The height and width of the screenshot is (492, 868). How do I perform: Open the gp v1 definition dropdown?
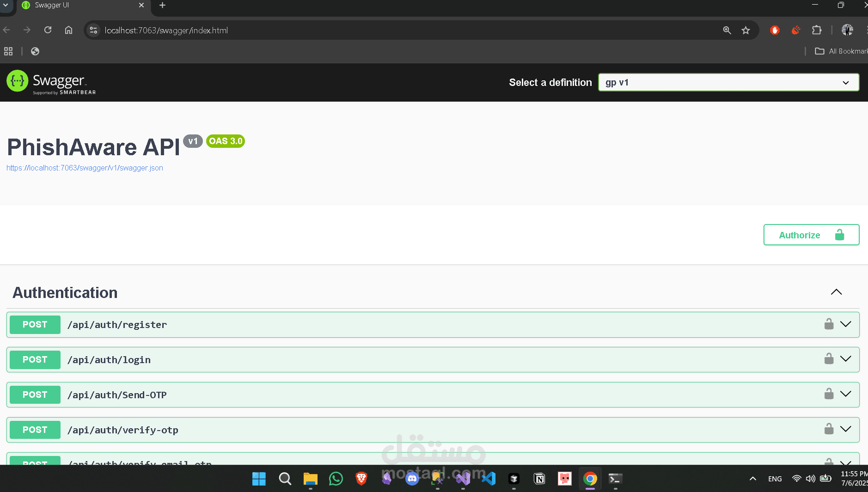tap(728, 82)
